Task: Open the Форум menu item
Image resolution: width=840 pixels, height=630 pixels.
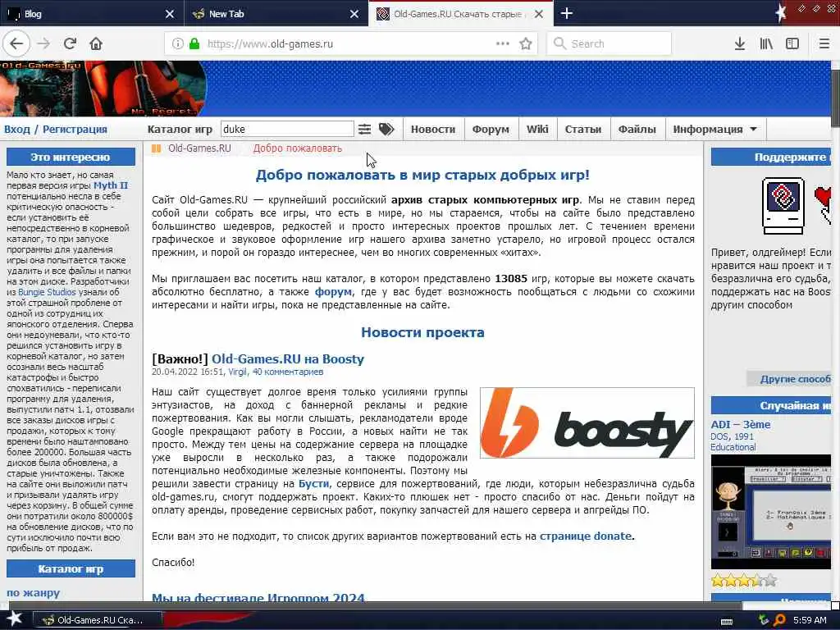Action: tap(491, 129)
